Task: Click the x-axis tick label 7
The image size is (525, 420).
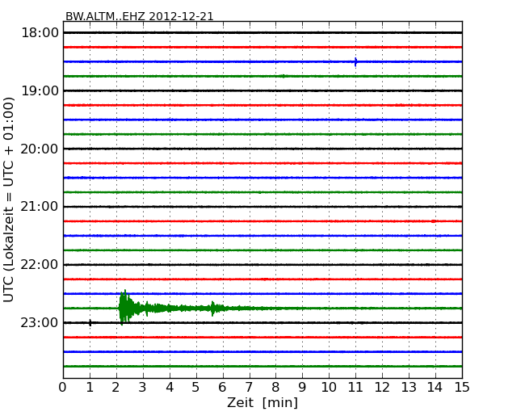Action: pos(249,388)
